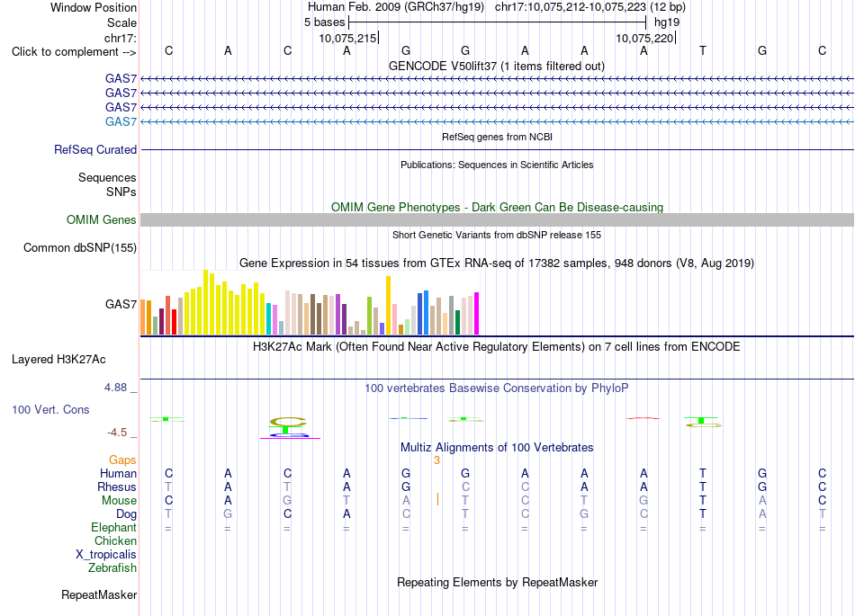
Task: Click the Dog species label
Action: pos(127,514)
